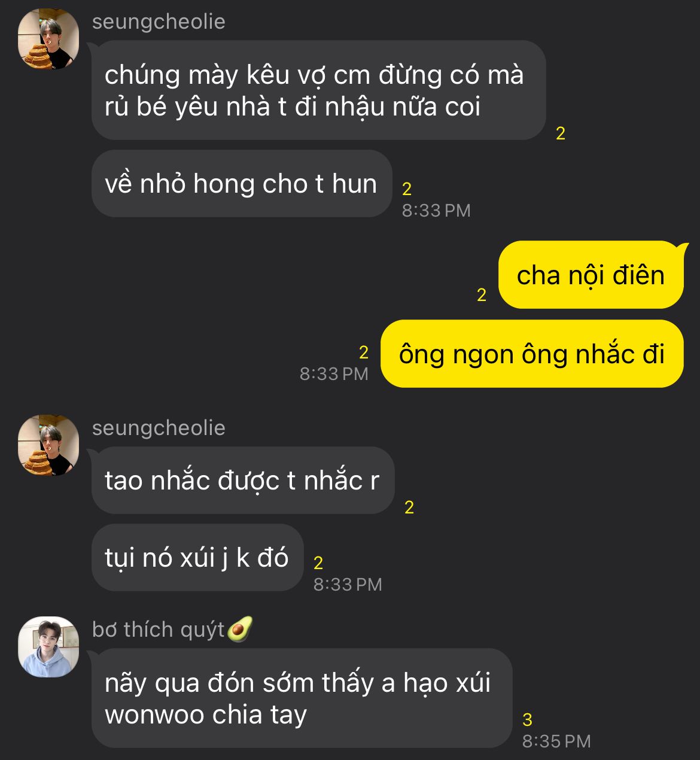The width and height of the screenshot is (700, 760).
Task: Tap unread count 3 by last message
Action: click(527, 719)
